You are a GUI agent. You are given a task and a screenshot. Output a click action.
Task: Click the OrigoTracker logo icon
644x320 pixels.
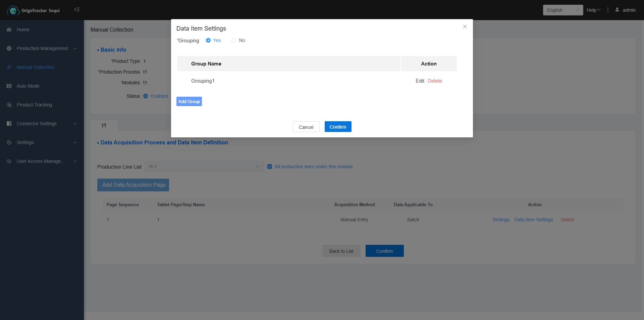(13, 10)
